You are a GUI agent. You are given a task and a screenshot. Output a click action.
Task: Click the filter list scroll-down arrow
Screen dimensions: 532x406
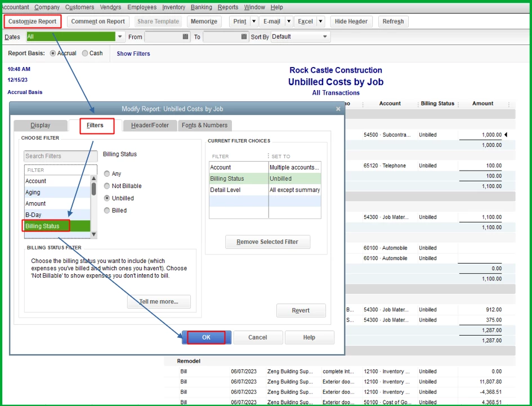pyautogui.click(x=94, y=235)
